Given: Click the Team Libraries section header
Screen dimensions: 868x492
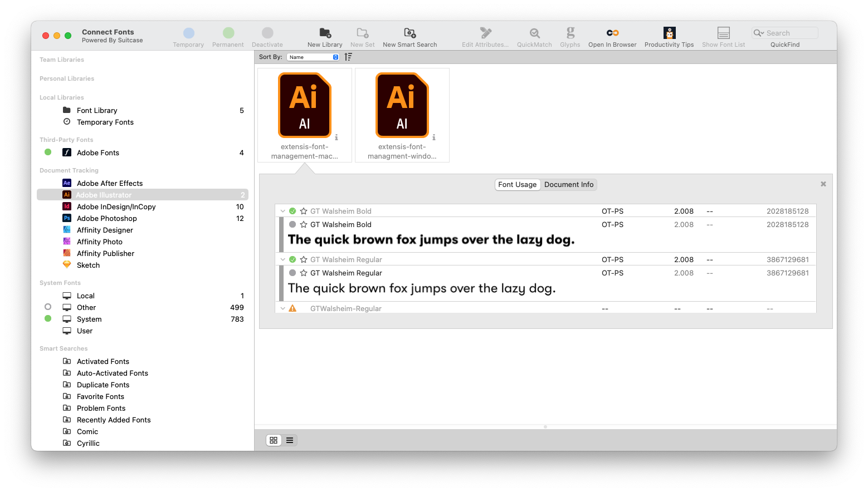Looking at the screenshot, I should tap(62, 60).
